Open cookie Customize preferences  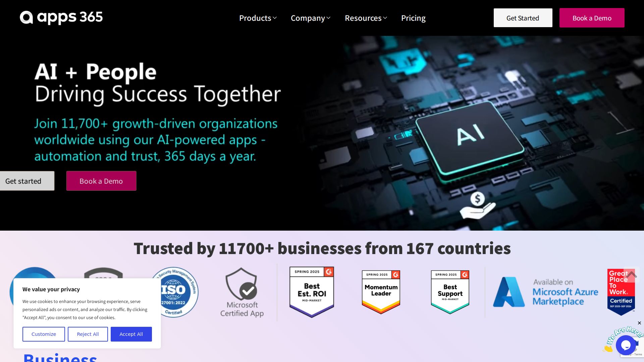pos(44,334)
